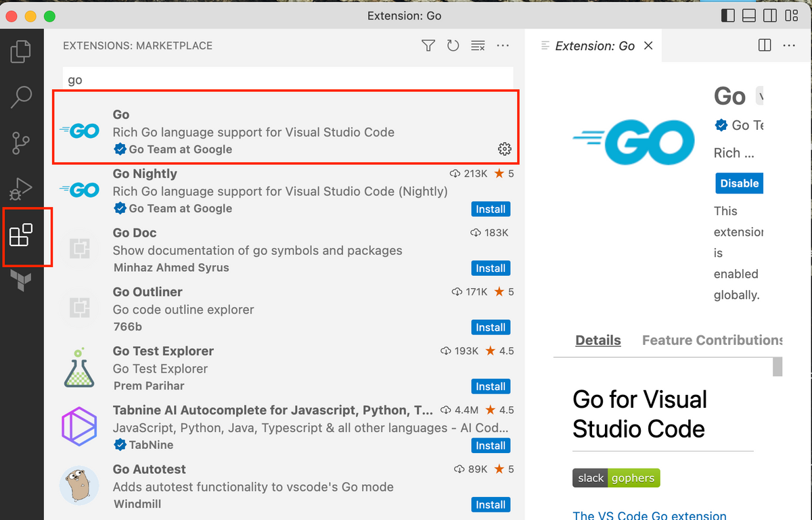Disable the Go extension
The image size is (812, 520).
tap(739, 183)
